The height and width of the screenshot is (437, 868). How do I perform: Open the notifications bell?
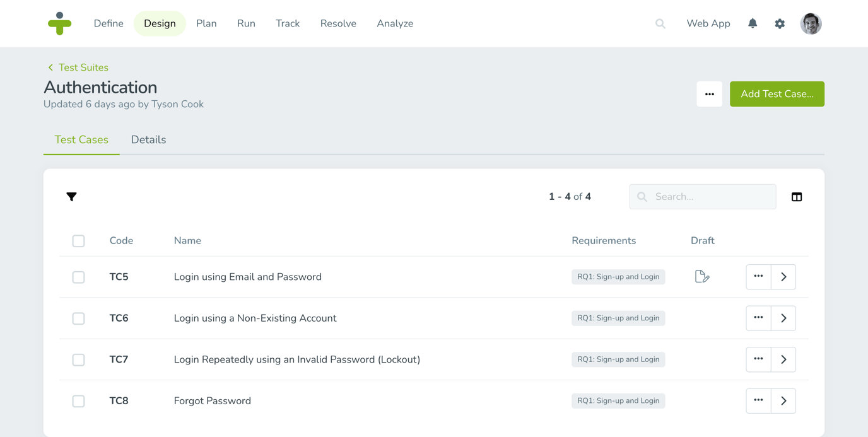point(752,23)
